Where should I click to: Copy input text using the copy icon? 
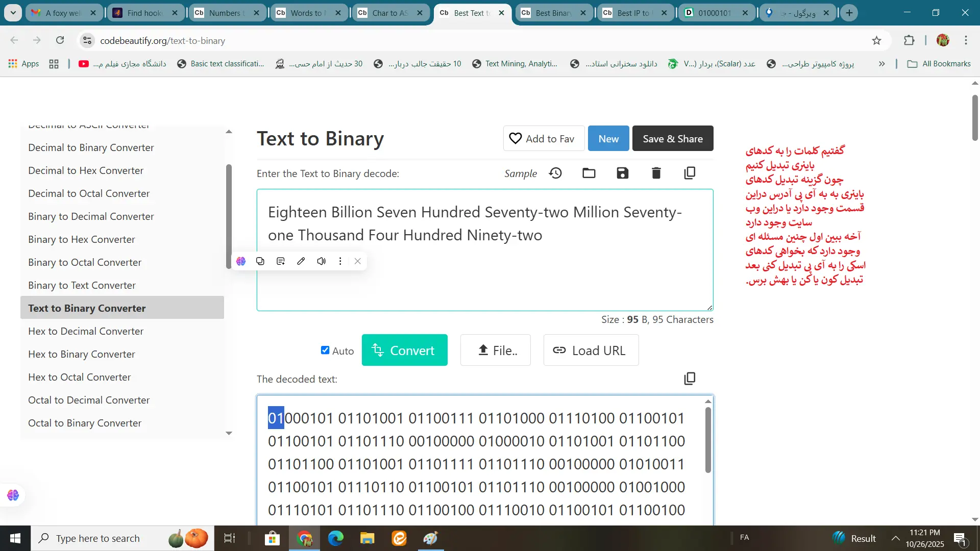[690, 173]
